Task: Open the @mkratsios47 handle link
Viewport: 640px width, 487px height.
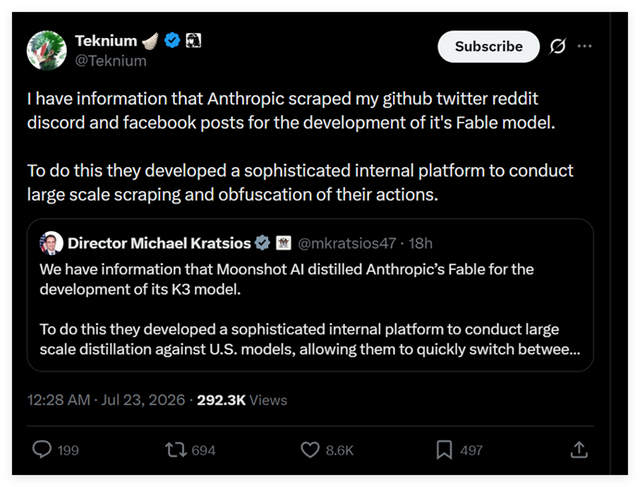Action: point(347,243)
